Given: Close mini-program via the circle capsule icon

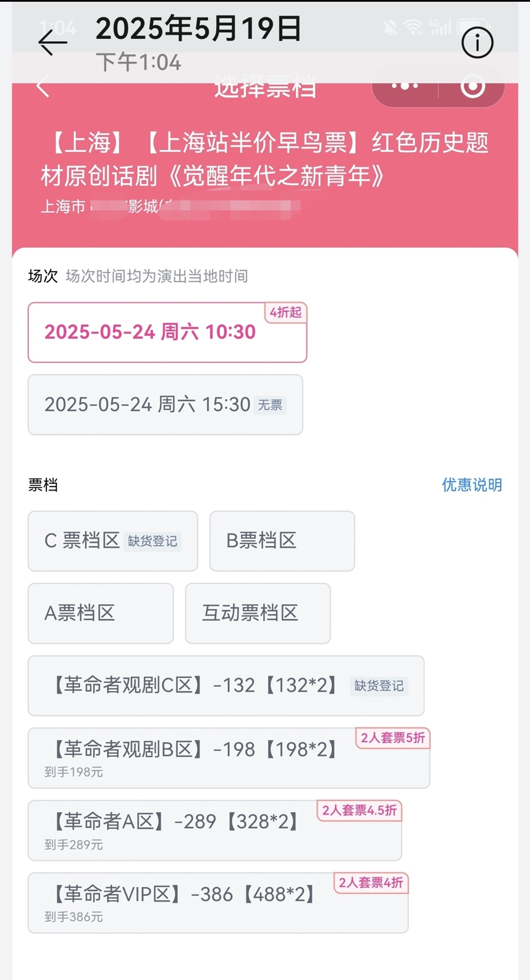Looking at the screenshot, I should 472,87.
